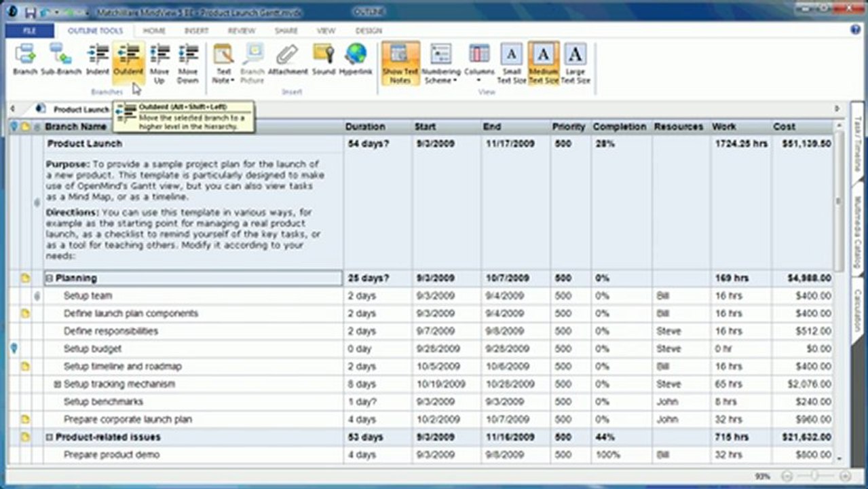Click the Save icon in the title bar
Screen dimensions: 868x489
31,13
